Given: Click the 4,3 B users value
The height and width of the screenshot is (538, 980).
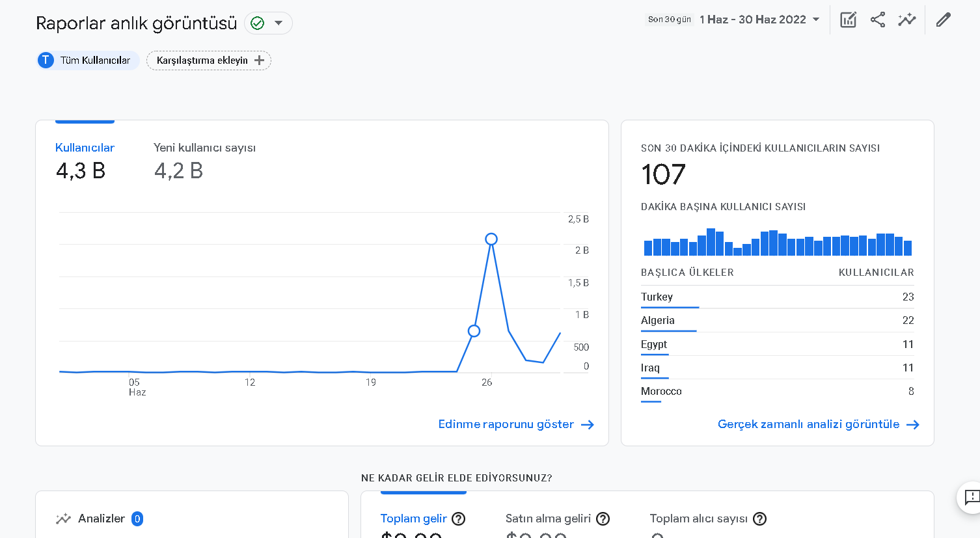Looking at the screenshot, I should tap(81, 170).
